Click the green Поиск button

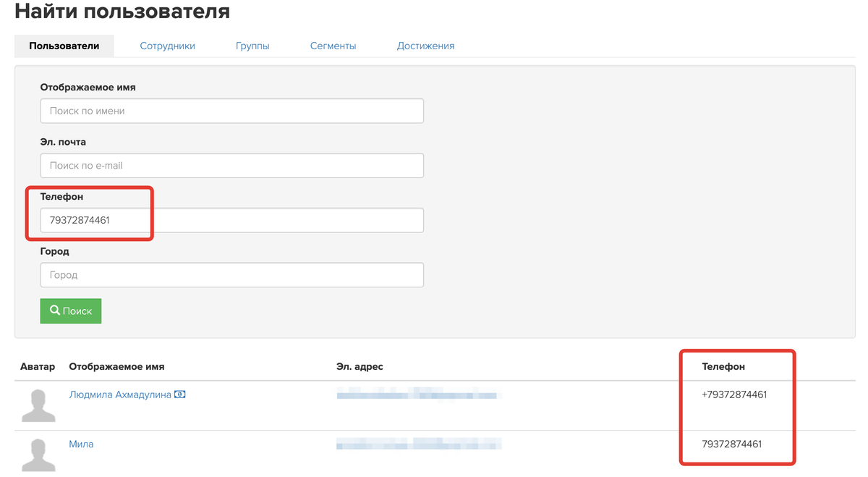tap(71, 311)
